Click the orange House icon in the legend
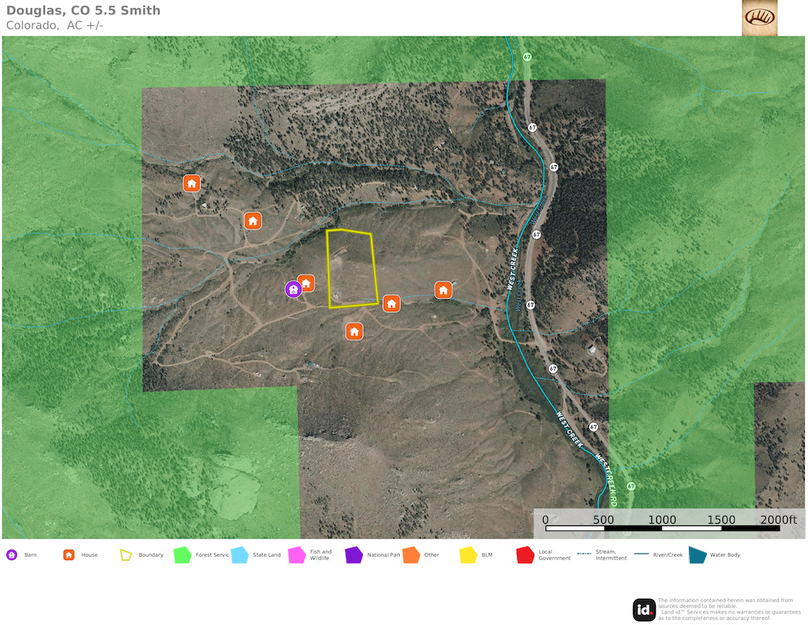 pos(69,555)
